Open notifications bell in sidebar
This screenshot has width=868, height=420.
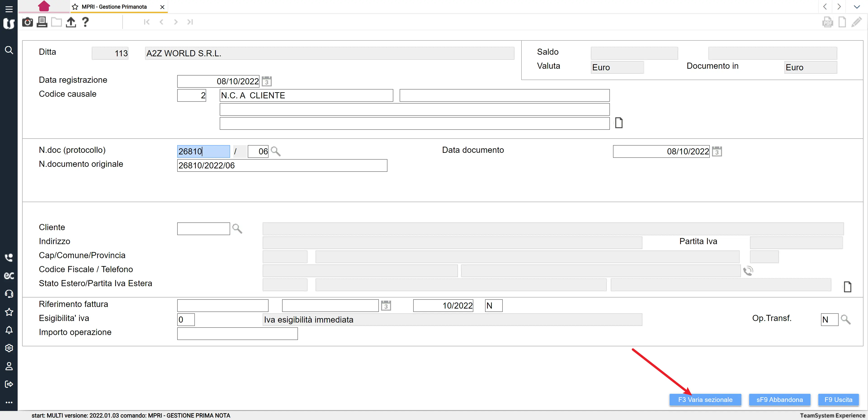coord(9,330)
